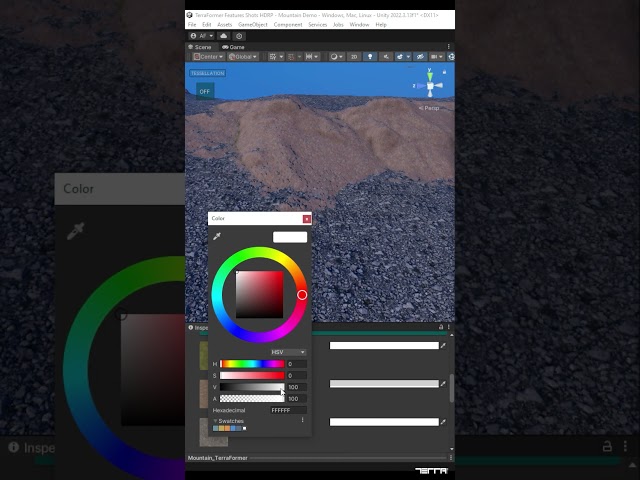Toggle hidden objects visibility

(x=420, y=57)
